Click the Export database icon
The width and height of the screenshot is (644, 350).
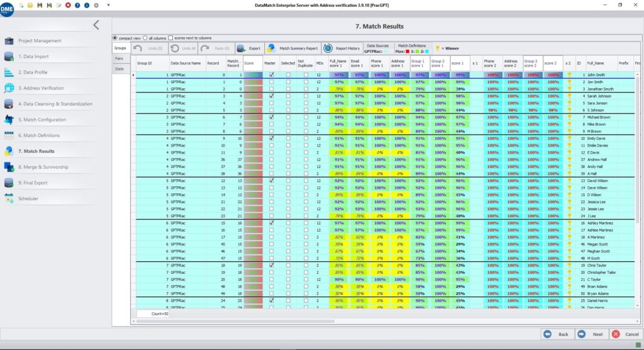click(x=241, y=48)
